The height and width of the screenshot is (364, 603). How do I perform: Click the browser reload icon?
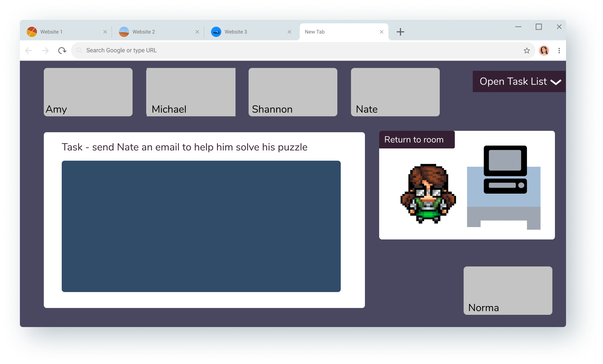click(62, 51)
